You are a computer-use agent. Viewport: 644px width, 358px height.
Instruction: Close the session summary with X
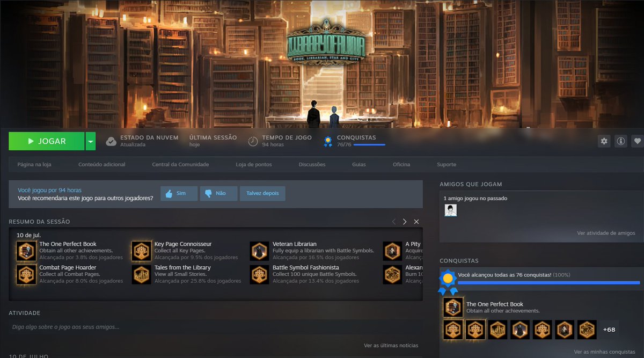(x=416, y=222)
